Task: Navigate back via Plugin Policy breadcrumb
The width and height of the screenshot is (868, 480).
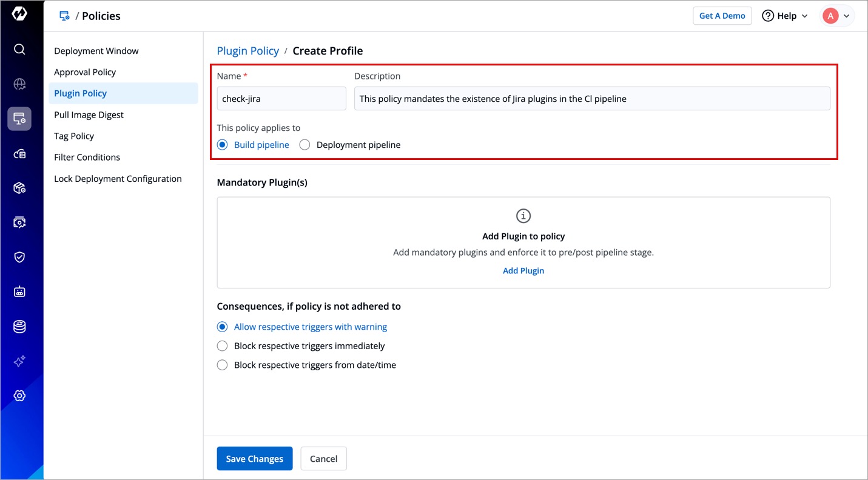Action: [248, 51]
